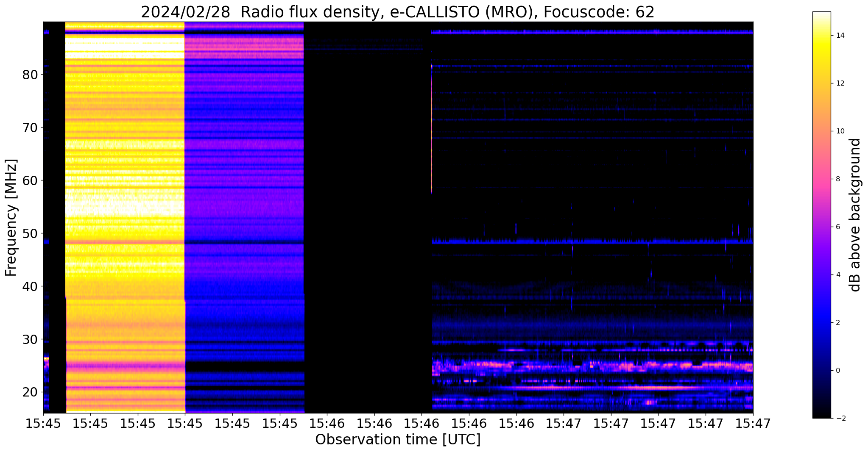This screenshot has height=452, width=868.
Task: Click the 50 tick on the frequency axis
Action: (30, 233)
